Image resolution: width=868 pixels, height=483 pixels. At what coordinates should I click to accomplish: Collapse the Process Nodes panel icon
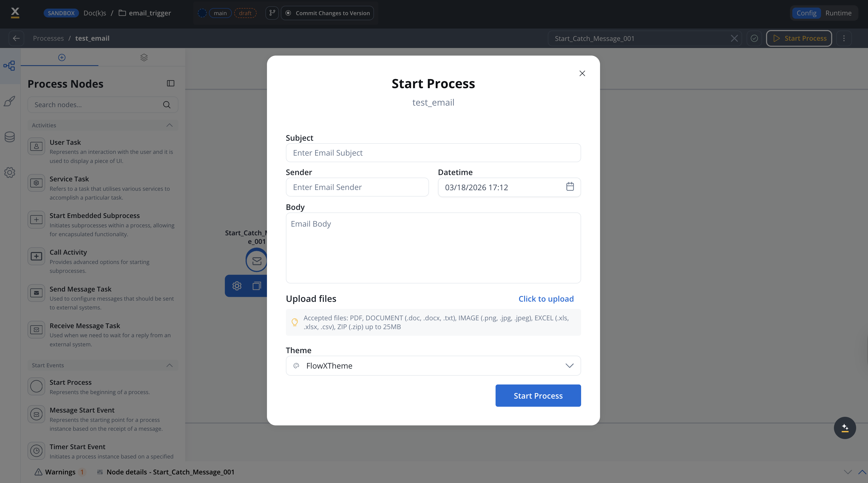pyautogui.click(x=171, y=83)
